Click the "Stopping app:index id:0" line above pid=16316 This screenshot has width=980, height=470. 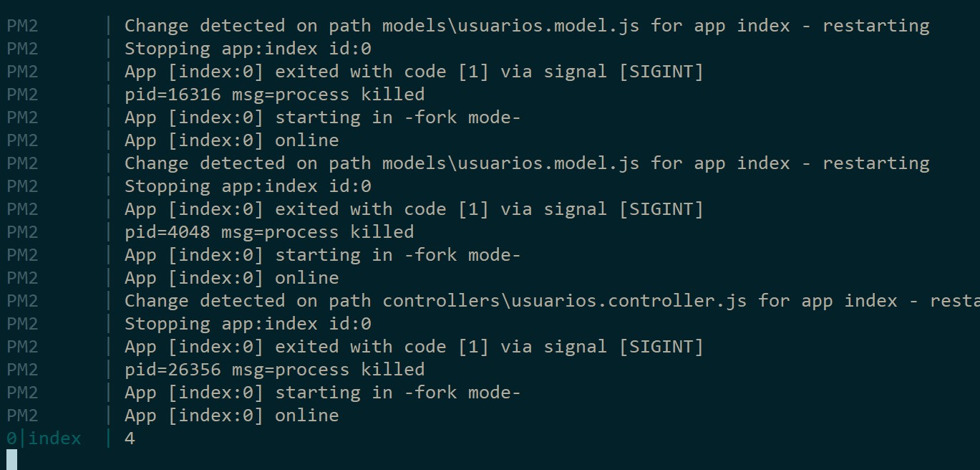[x=248, y=49]
